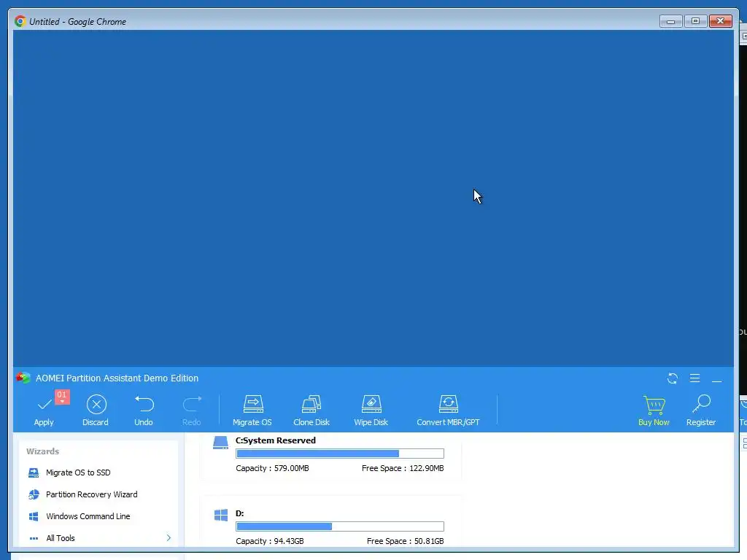Screen dimensions: 747x560
Task: Click the Migrate OS to SSD sidebar icon
Action: (x=34, y=472)
